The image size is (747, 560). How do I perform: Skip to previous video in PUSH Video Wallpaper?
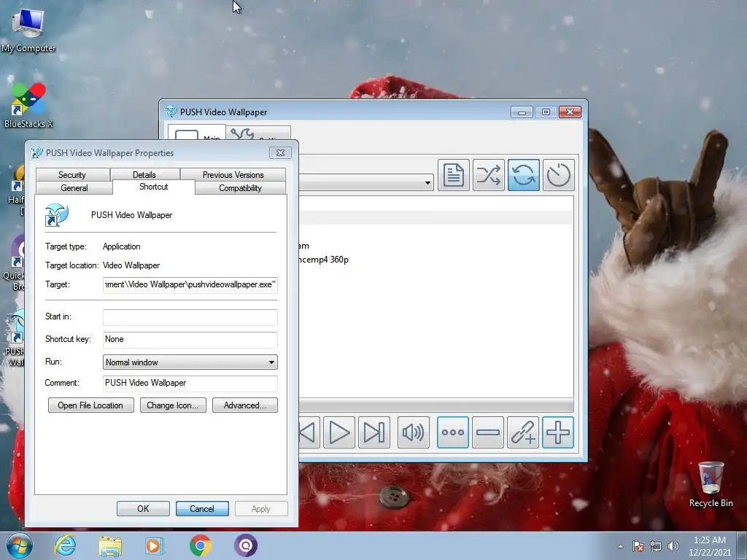click(309, 432)
